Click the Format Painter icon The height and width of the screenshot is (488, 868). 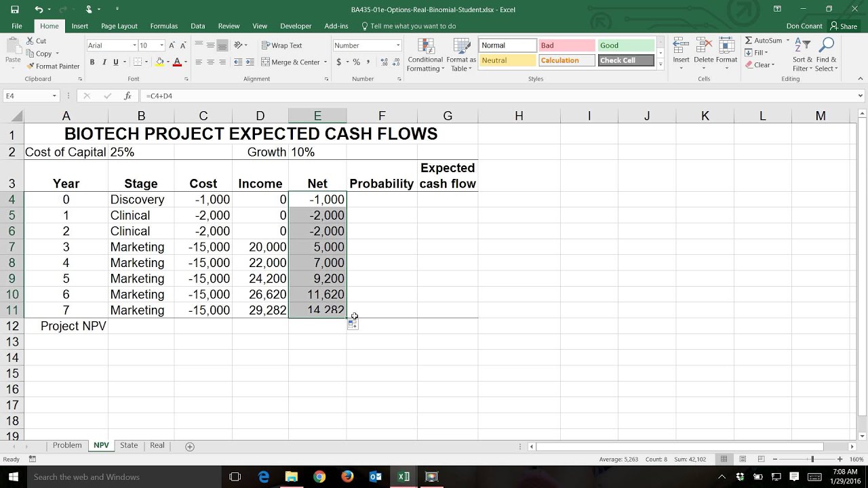click(x=31, y=66)
